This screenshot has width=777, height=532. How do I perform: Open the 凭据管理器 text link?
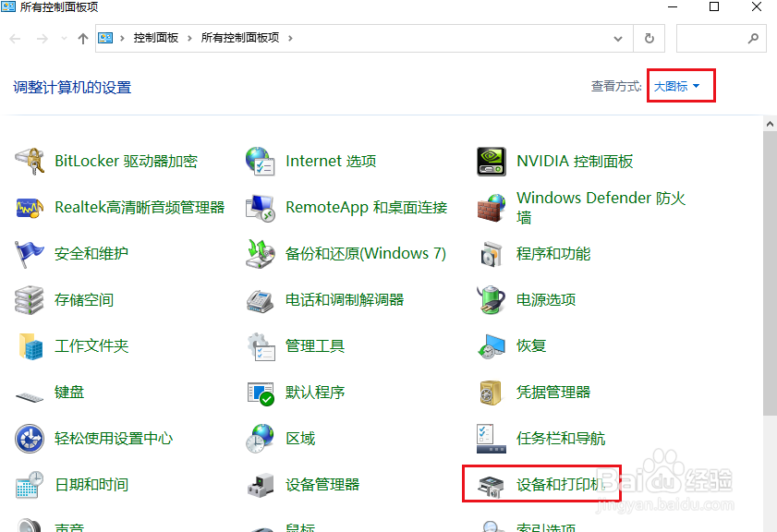click(553, 393)
